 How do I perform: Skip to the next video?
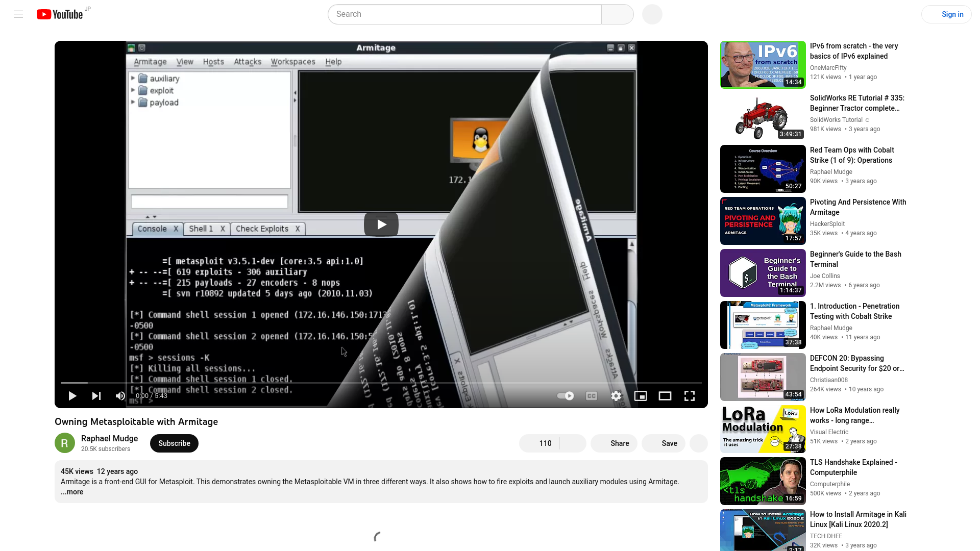[96, 396]
